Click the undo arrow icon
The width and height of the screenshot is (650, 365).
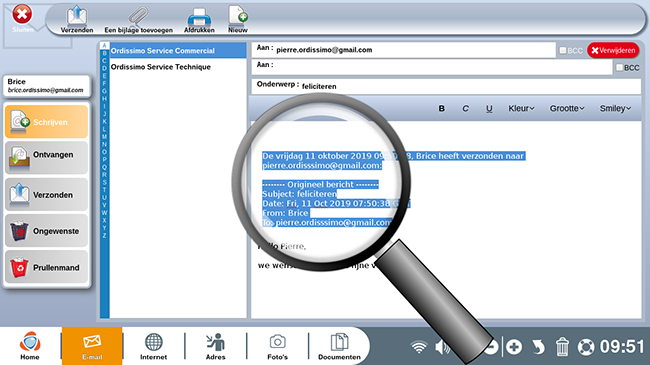[x=538, y=347]
